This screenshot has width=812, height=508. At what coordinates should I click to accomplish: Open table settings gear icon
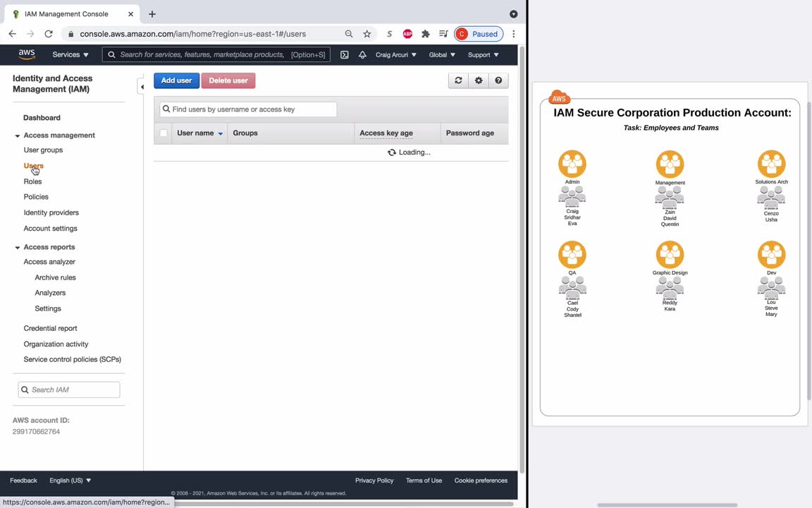coord(479,80)
